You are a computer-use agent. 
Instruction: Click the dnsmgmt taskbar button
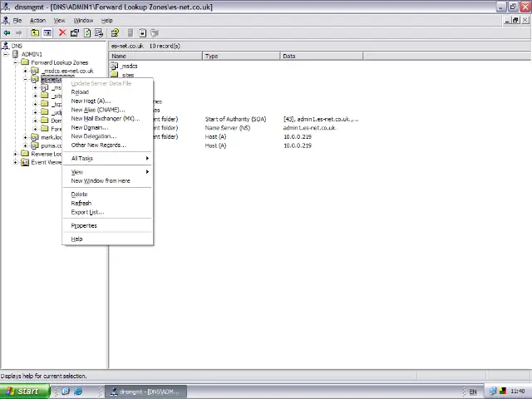coord(145,392)
